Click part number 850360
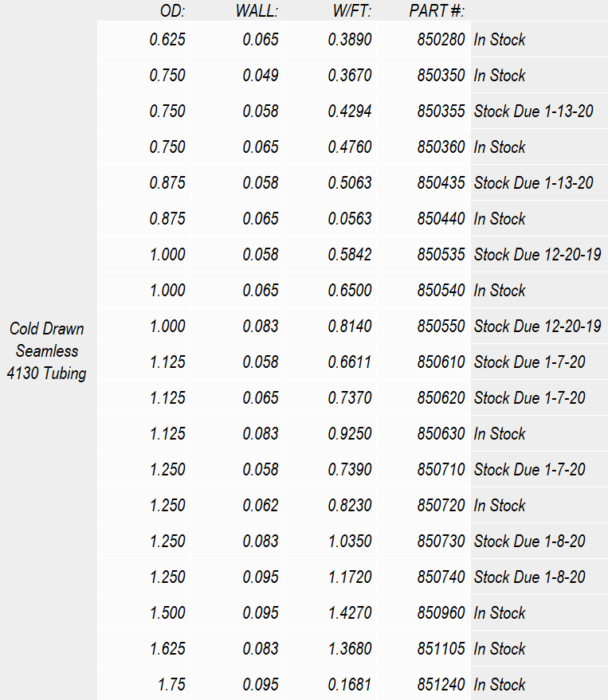The width and height of the screenshot is (608, 700). click(x=441, y=147)
